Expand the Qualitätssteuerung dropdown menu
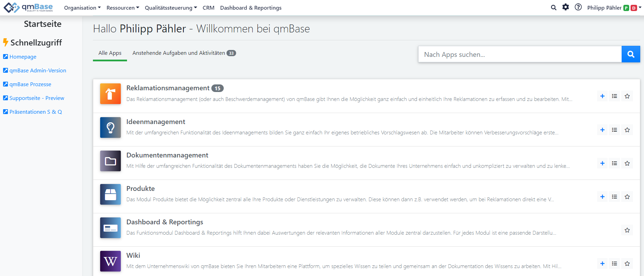Viewport: 644px width, 276px height. coord(171,8)
